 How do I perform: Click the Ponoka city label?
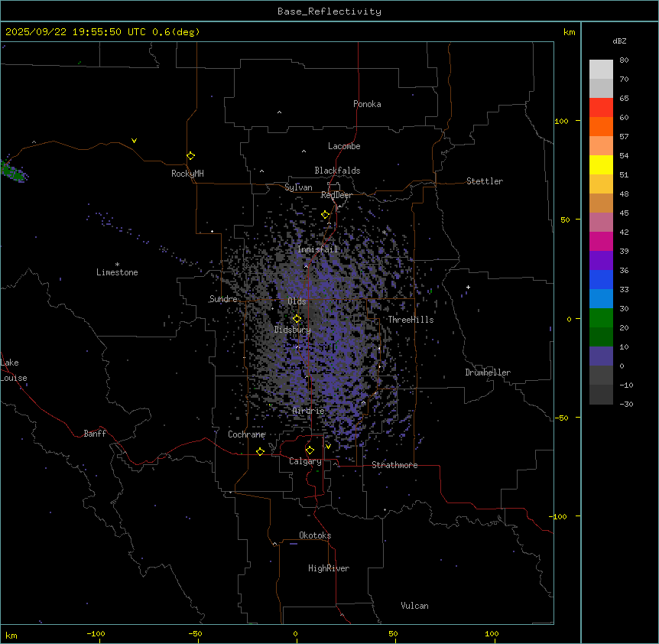pyautogui.click(x=367, y=104)
